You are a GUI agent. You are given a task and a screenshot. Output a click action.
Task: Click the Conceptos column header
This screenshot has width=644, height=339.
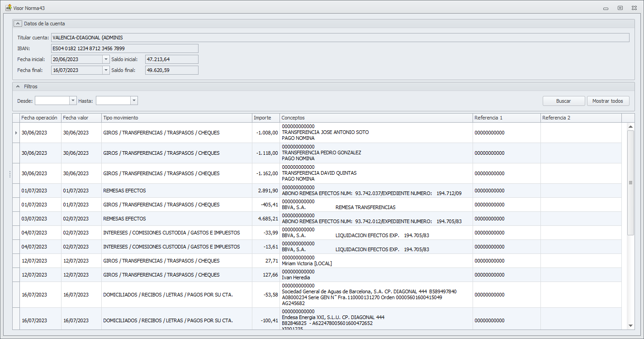tap(375, 118)
